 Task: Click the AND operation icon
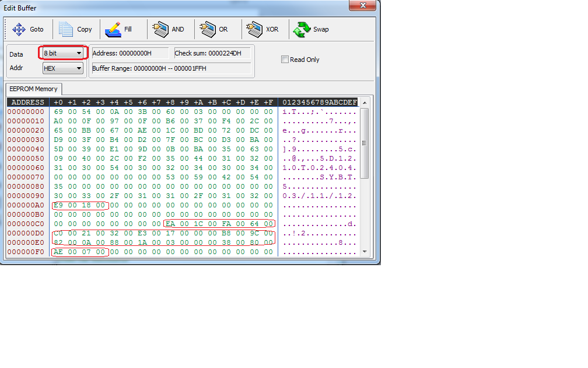tap(158, 29)
